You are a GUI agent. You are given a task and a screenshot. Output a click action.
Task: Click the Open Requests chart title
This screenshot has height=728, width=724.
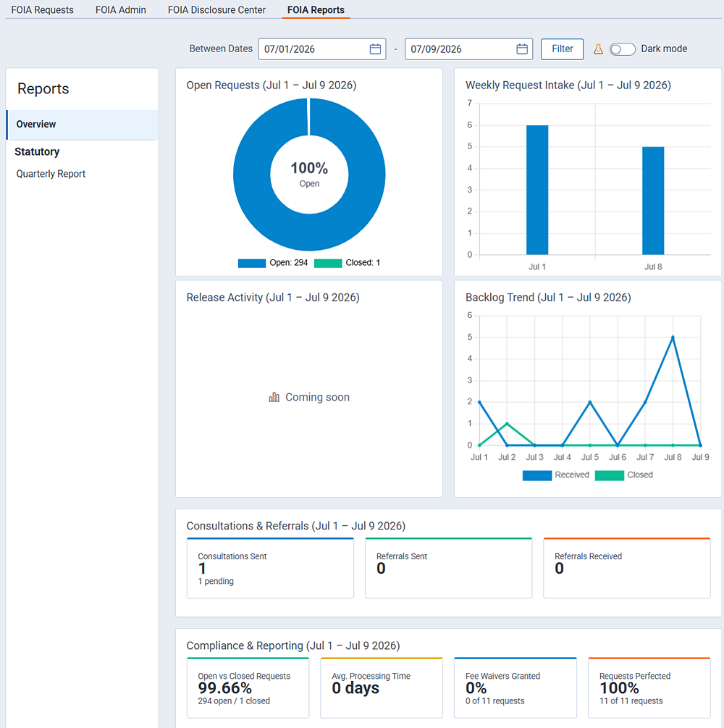click(x=271, y=85)
